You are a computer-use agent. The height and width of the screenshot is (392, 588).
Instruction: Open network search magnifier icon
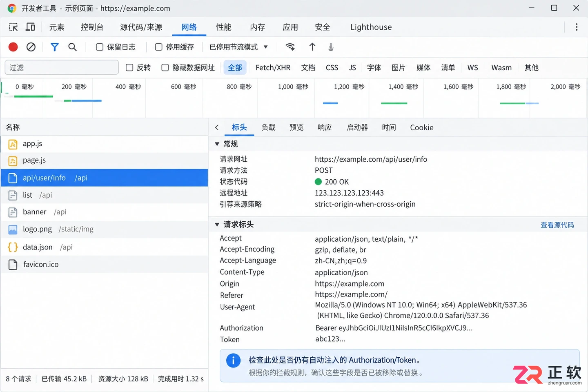[x=72, y=47]
